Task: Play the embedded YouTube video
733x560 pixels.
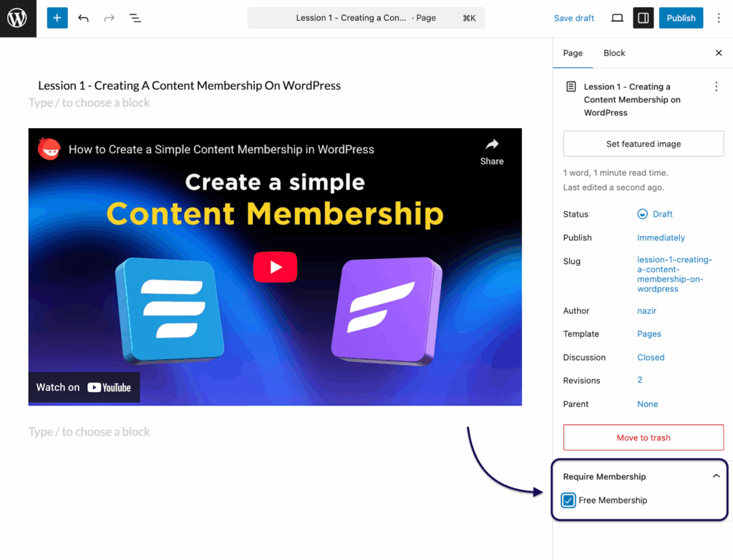Action: coord(275,267)
